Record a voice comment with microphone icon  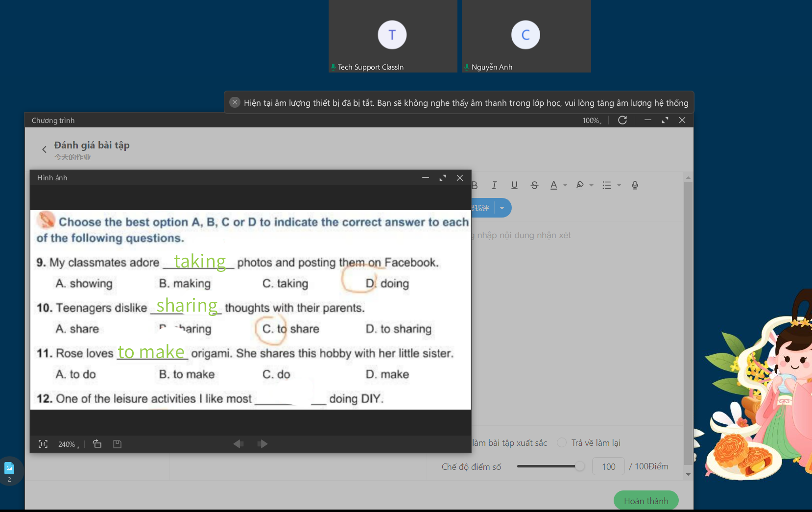635,185
